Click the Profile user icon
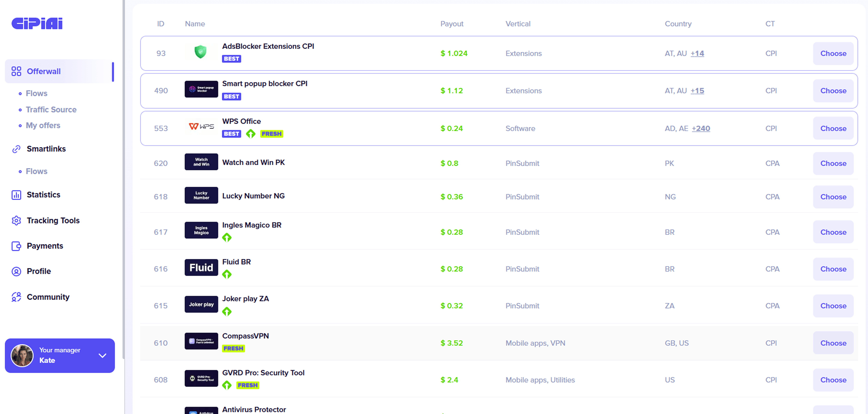868x414 pixels. point(16,271)
